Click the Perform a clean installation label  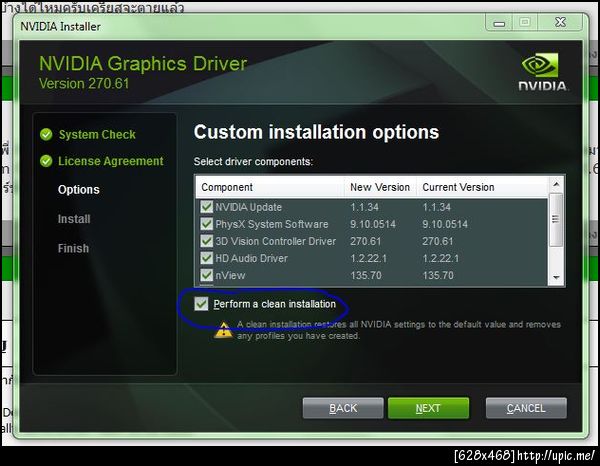[274, 304]
